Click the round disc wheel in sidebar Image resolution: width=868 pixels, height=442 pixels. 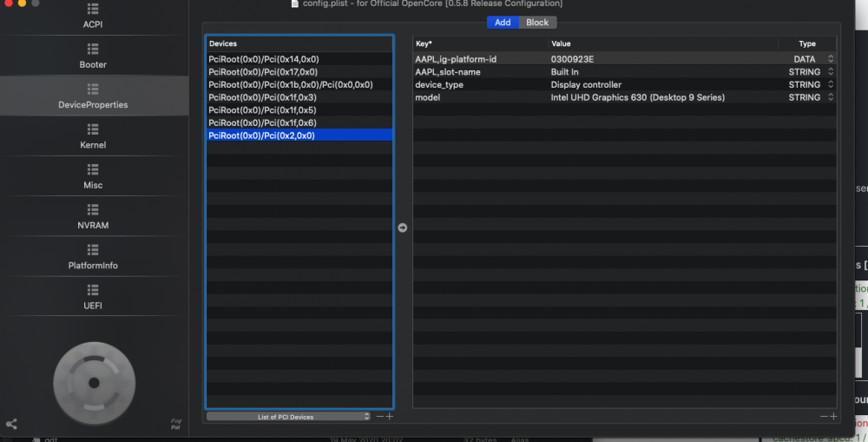coord(94,383)
